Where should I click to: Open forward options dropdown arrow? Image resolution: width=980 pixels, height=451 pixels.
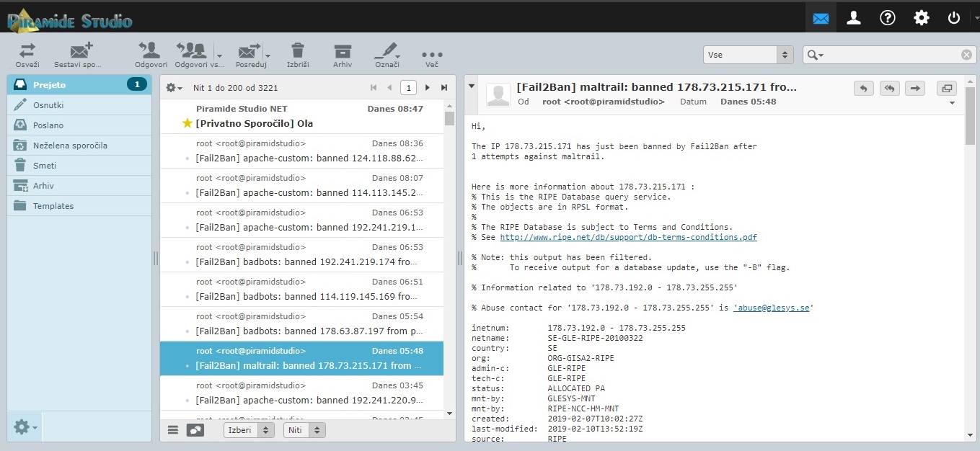tap(268, 55)
